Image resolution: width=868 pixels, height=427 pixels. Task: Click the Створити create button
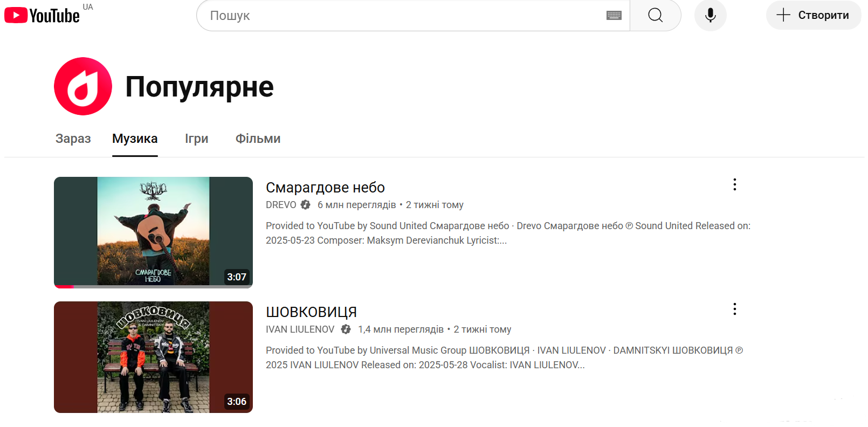pyautogui.click(x=813, y=15)
